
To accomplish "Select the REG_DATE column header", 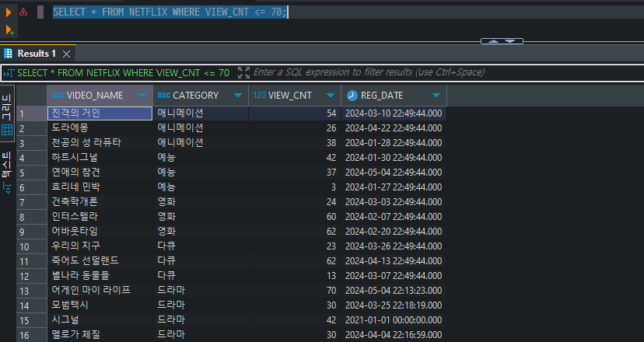I will 394,96.
